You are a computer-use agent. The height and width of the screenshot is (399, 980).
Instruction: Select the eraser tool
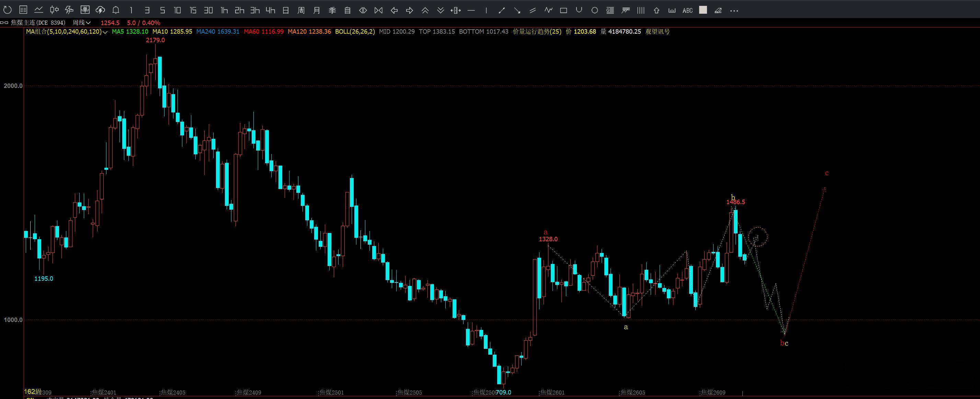click(x=718, y=10)
